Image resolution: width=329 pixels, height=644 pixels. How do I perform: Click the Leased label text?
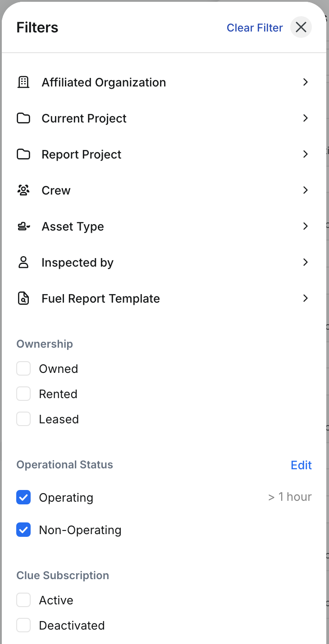point(59,419)
